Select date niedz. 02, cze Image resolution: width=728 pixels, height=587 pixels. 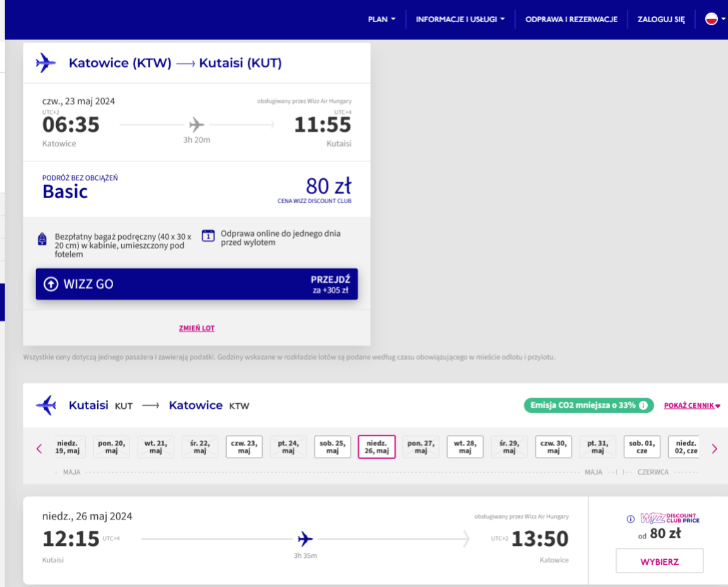point(684,447)
